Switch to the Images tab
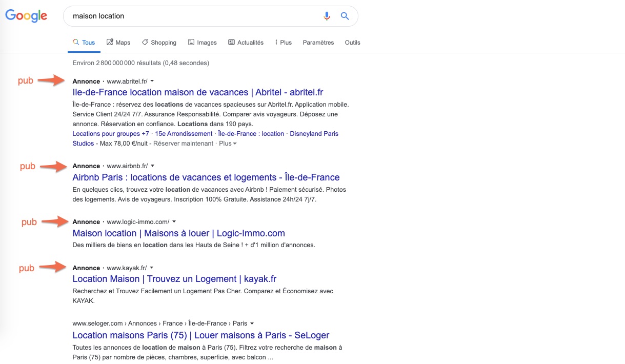Screen dimensions: 625x364 click(202, 43)
